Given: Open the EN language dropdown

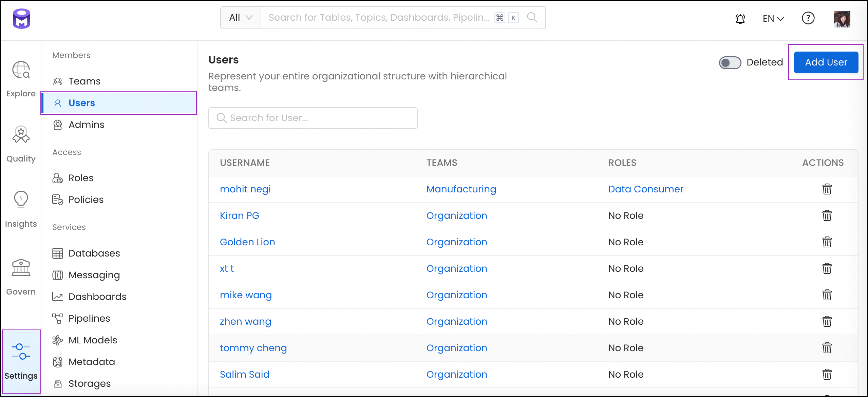Looking at the screenshot, I should tap(773, 18).
